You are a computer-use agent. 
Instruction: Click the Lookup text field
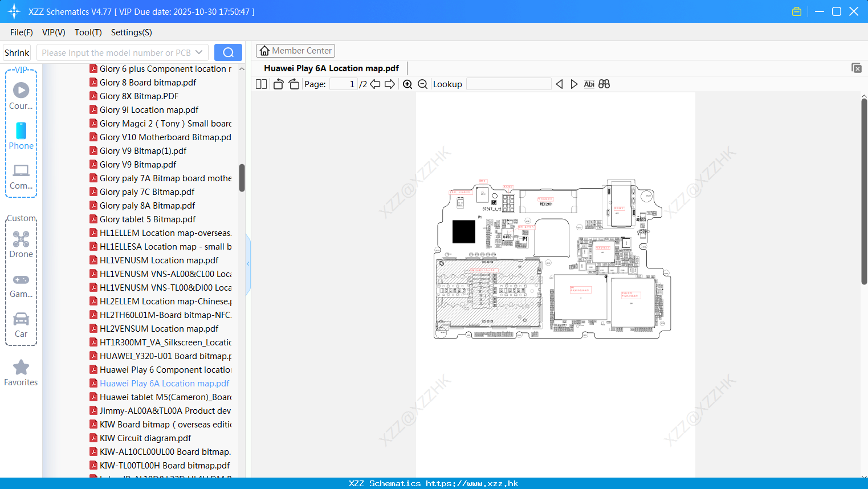(508, 84)
